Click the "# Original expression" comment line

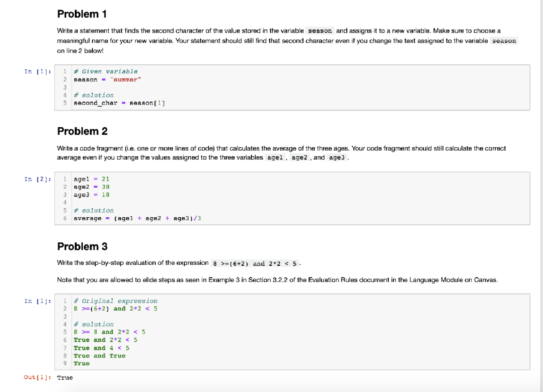115,301
